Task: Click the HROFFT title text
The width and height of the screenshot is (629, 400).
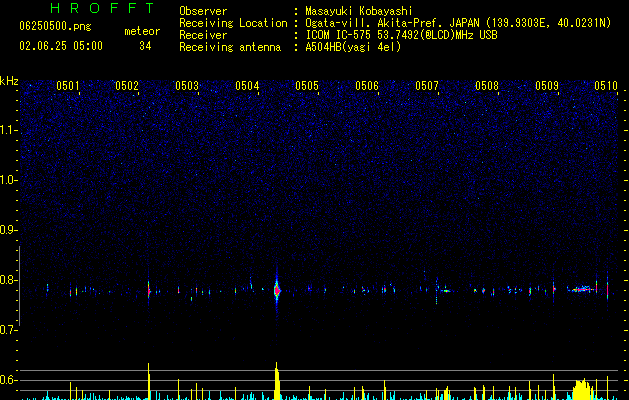Action: pos(102,8)
